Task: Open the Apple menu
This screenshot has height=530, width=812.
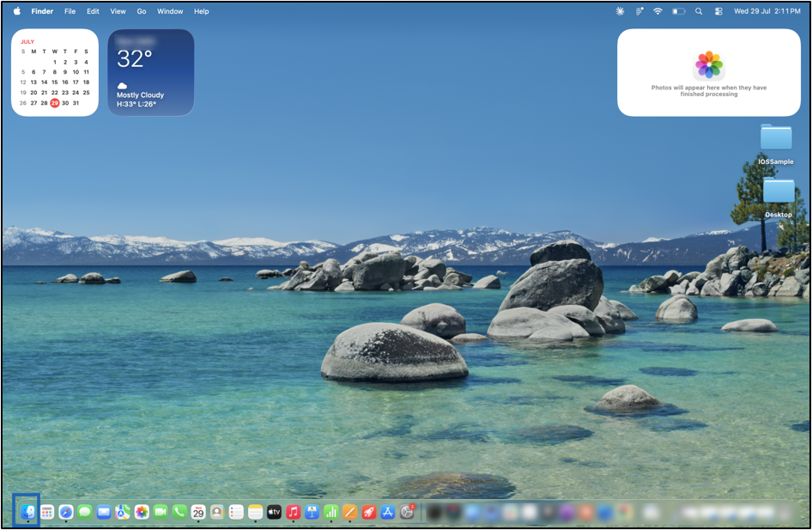Action: click(16, 11)
